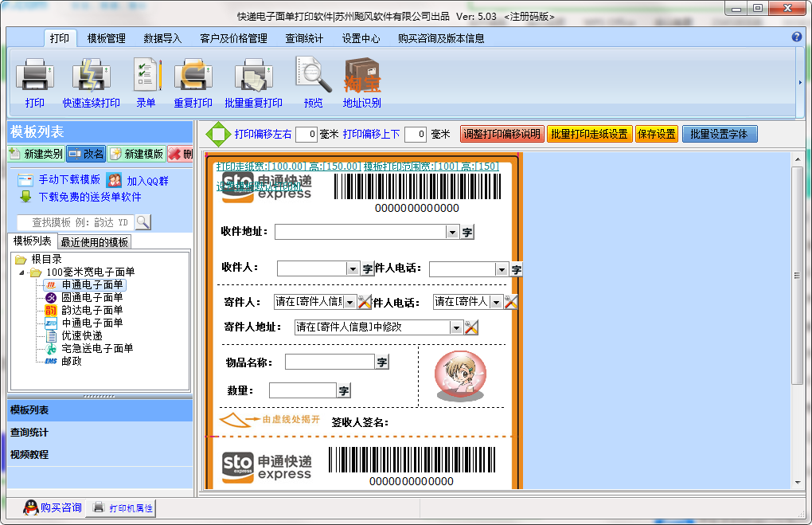Click the repeat print (重复打印) icon
The height and width of the screenshot is (525, 812).
point(193,76)
